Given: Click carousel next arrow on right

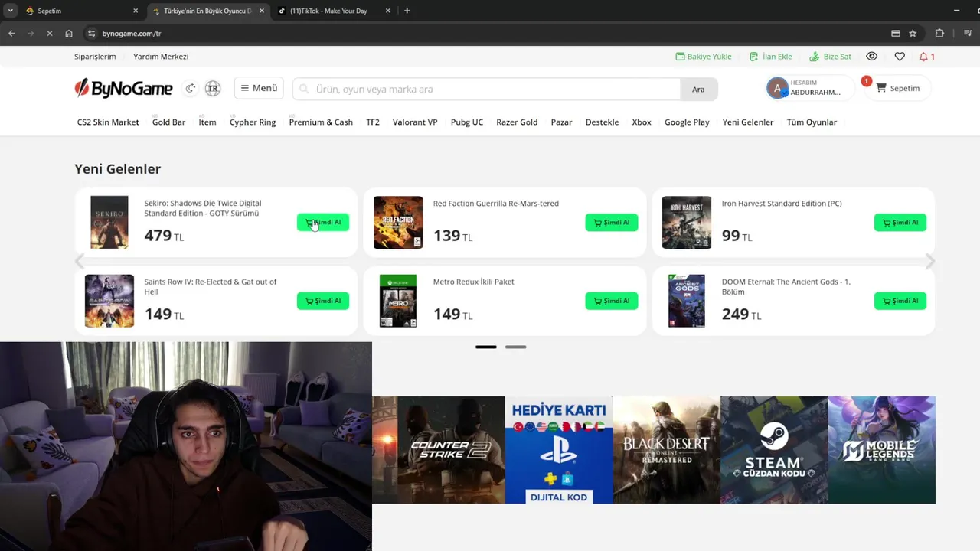Looking at the screenshot, I should coord(930,262).
